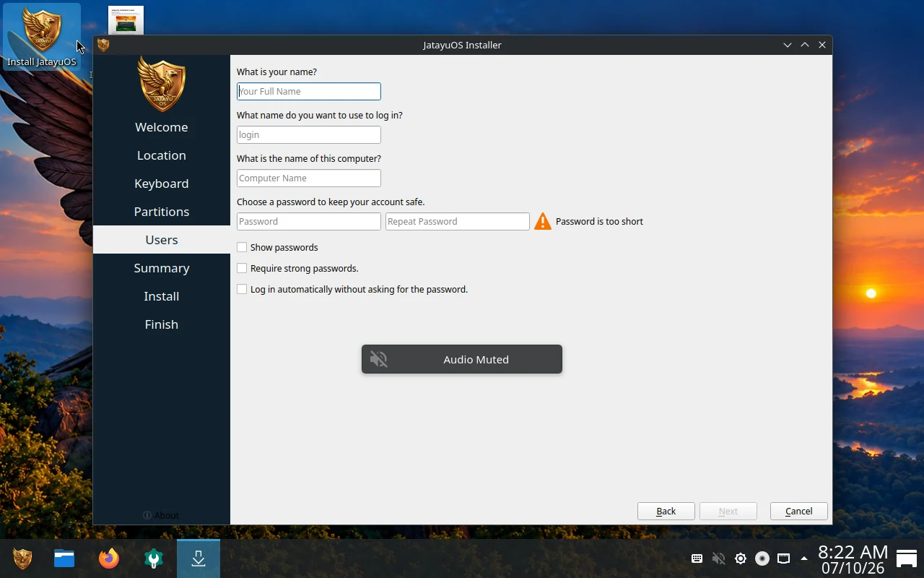Viewport: 924px width, 578px height.
Task: Click the orange password warning icon
Action: pyautogui.click(x=542, y=222)
